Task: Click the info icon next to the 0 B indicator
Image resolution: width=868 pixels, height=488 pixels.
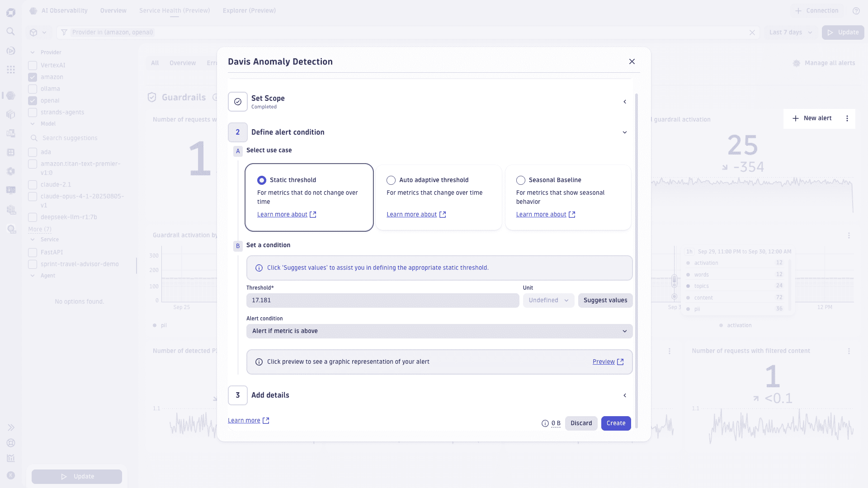Action: pos(545,423)
